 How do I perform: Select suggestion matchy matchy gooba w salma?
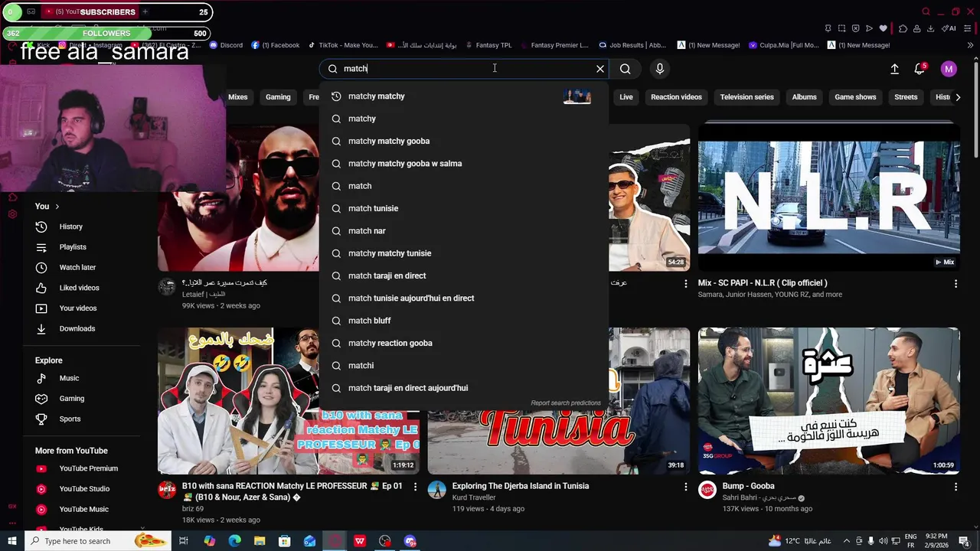click(x=464, y=164)
